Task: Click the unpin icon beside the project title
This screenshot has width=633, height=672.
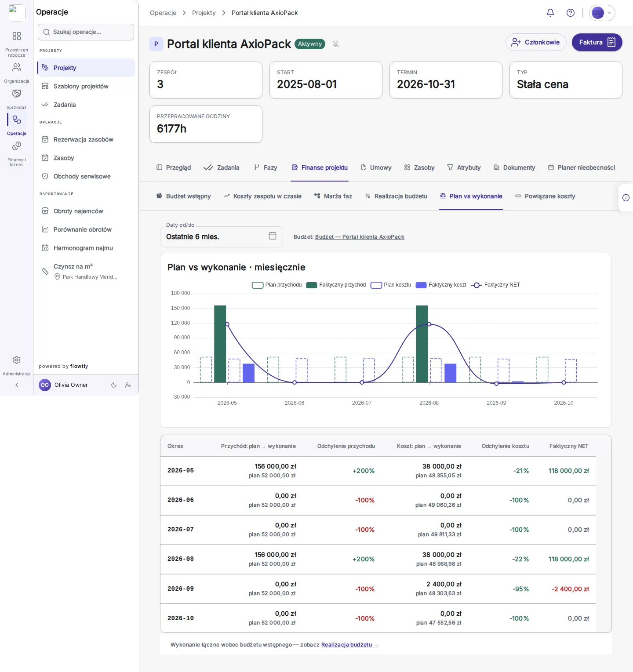Action: tap(336, 44)
